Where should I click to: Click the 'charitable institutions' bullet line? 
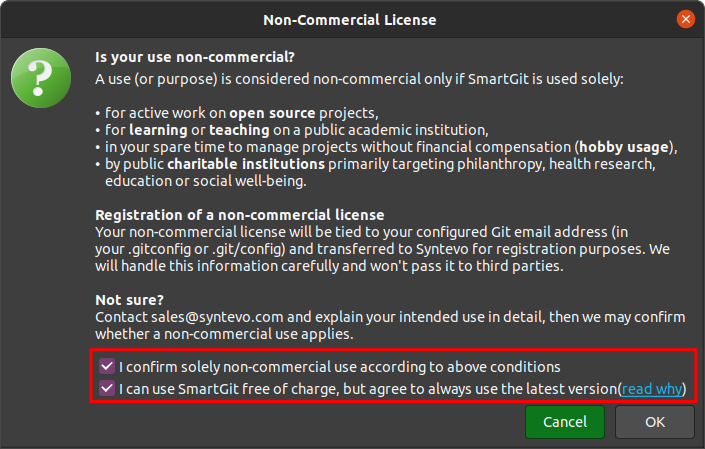tap(375, 172)
